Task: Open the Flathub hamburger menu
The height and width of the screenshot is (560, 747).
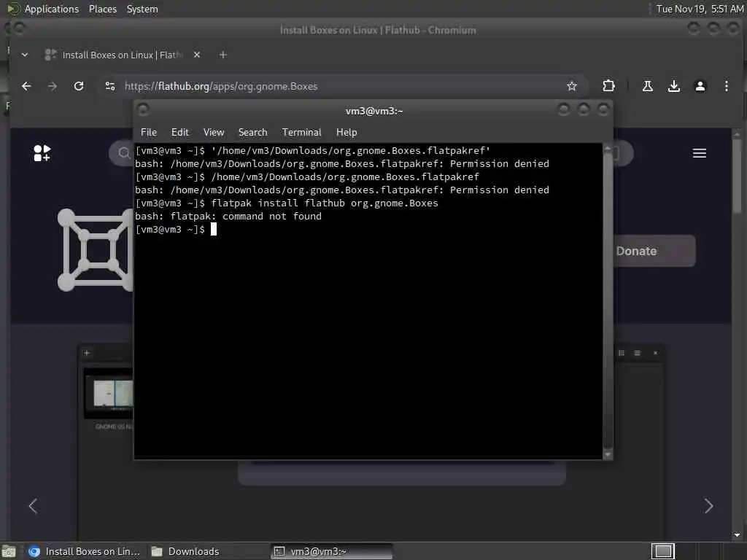Action: tap(699, 153)
